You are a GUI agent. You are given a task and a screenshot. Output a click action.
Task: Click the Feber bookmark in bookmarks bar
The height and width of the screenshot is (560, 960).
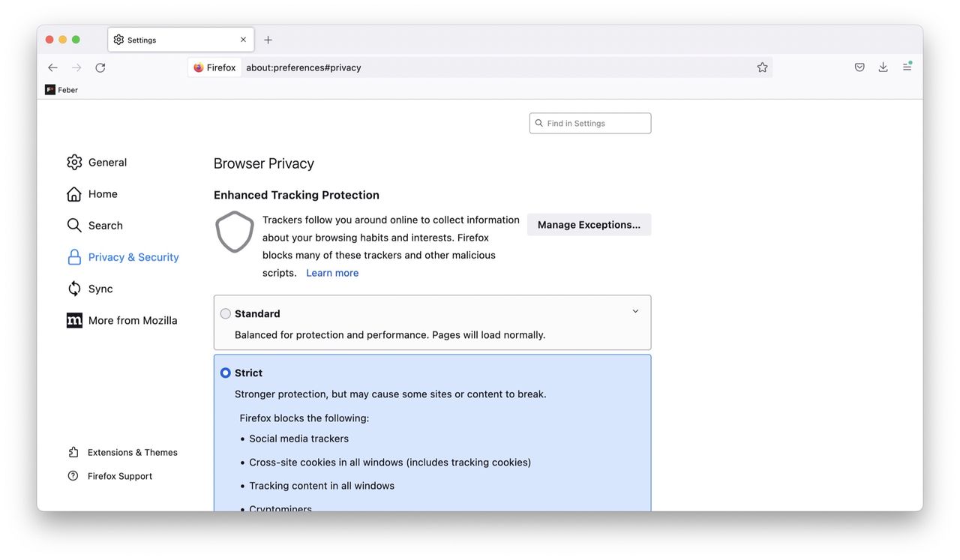pos(61,90)
